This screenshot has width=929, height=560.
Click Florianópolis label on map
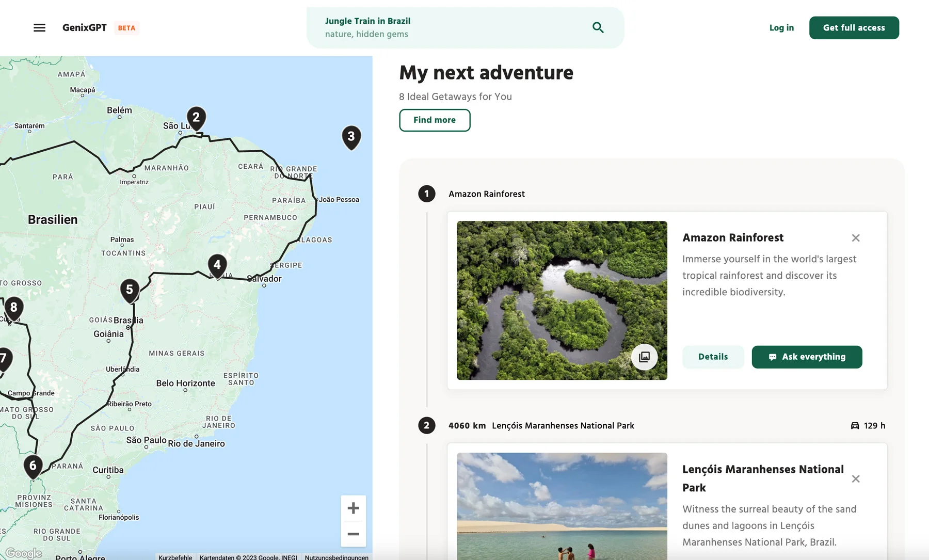pyautogui.click(x=119, y=517)
